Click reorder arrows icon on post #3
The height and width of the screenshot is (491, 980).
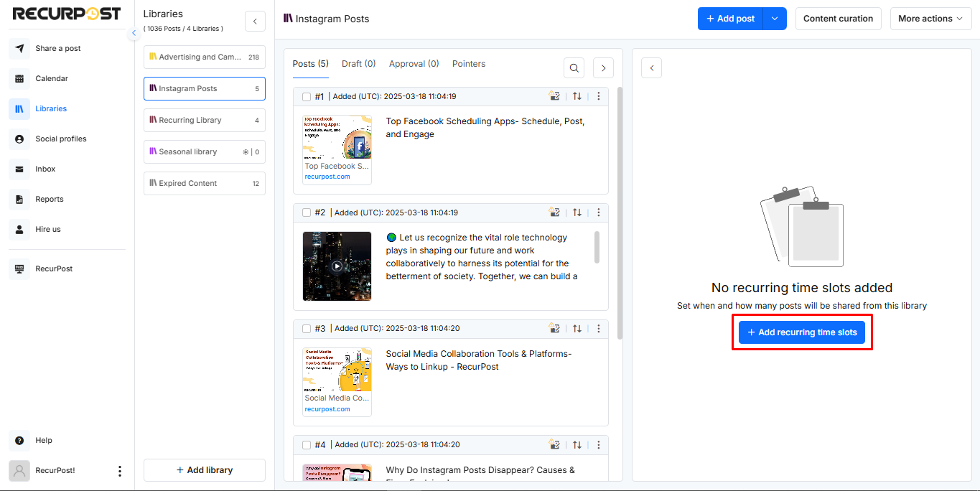point(577,329)
